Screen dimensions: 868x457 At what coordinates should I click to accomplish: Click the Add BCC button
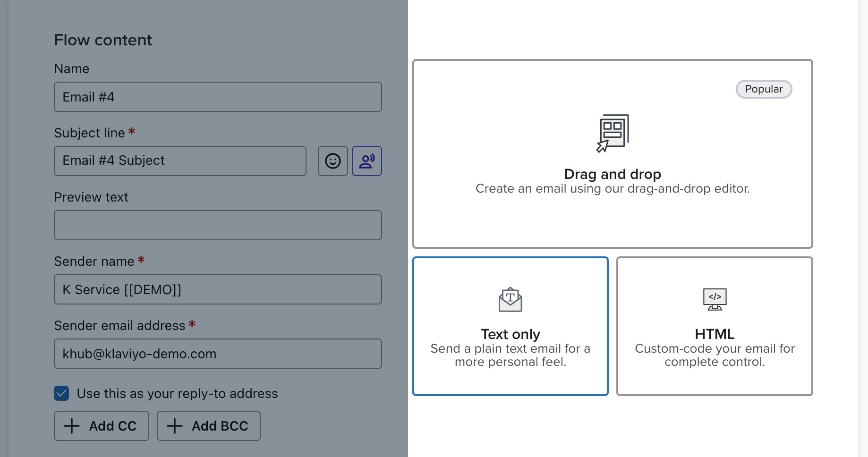[x=208, y=426]
